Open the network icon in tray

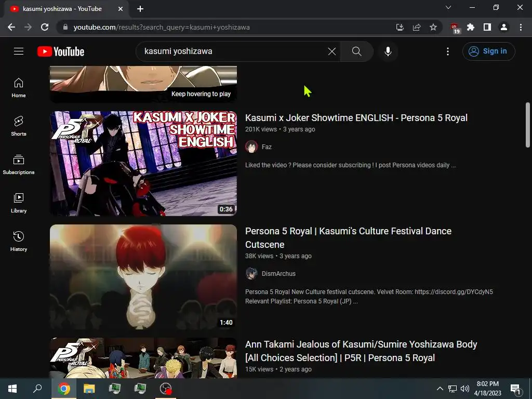coord(453,389)
